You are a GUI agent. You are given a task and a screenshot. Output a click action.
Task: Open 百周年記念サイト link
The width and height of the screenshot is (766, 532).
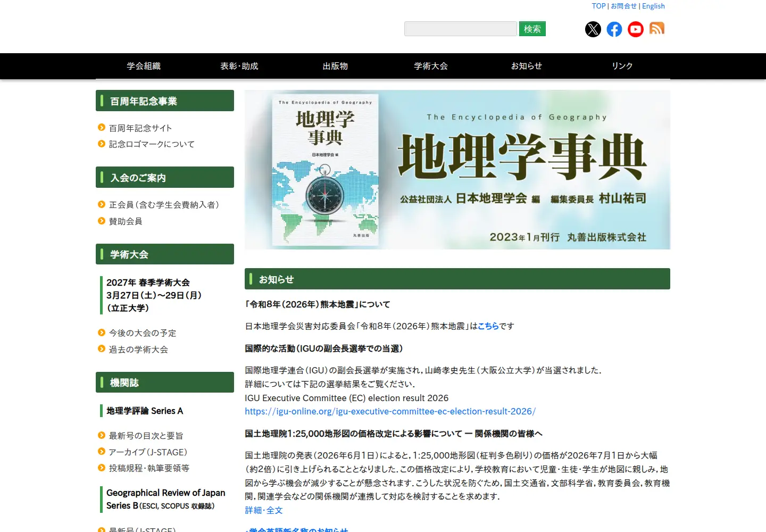[x=140, y=128]
